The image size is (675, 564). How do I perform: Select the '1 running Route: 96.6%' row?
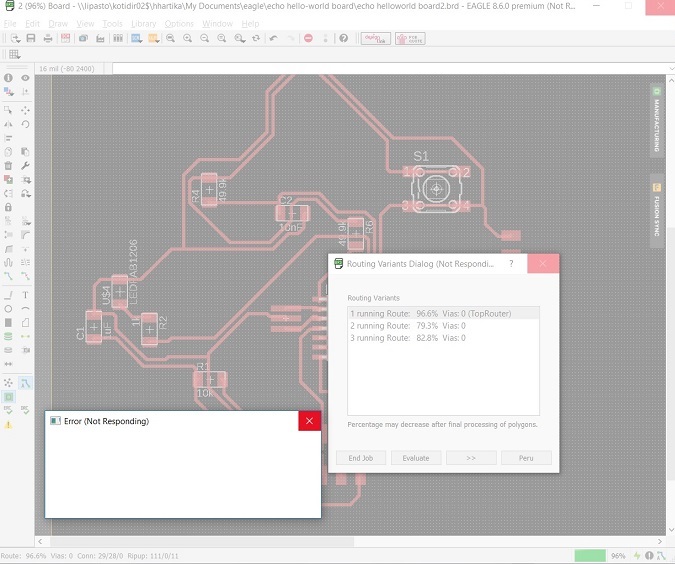point(443,313)
